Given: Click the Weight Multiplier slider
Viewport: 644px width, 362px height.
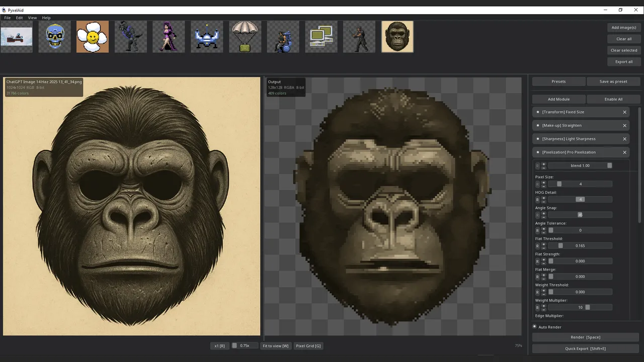Looking at the screenshot, I should pyautogui.click(x=580, y=308).
